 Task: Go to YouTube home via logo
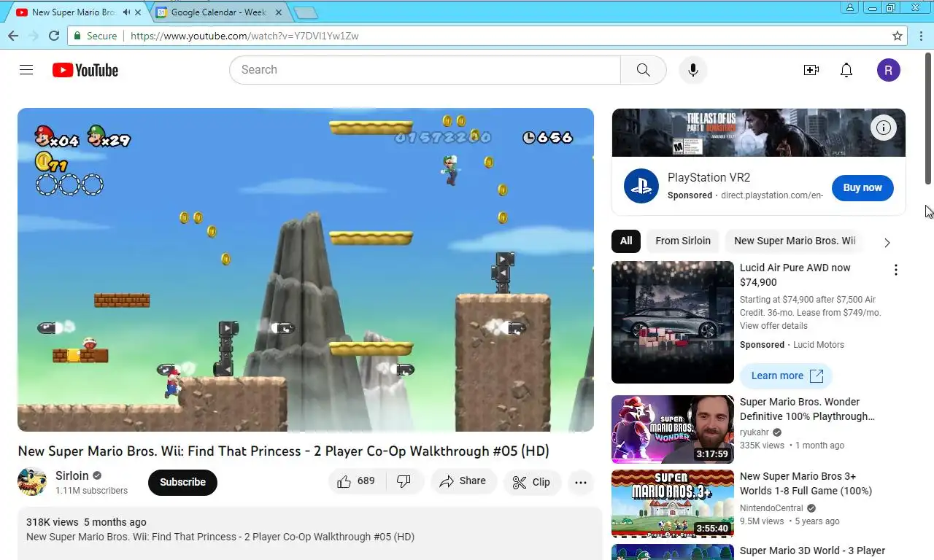click(85, 70)
